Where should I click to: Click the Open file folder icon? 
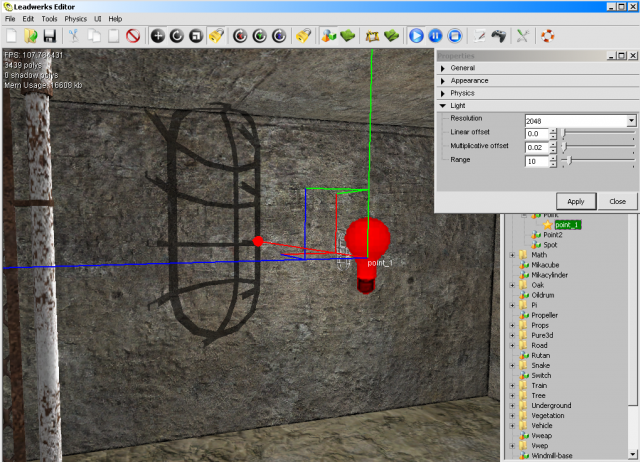point(30,35)
